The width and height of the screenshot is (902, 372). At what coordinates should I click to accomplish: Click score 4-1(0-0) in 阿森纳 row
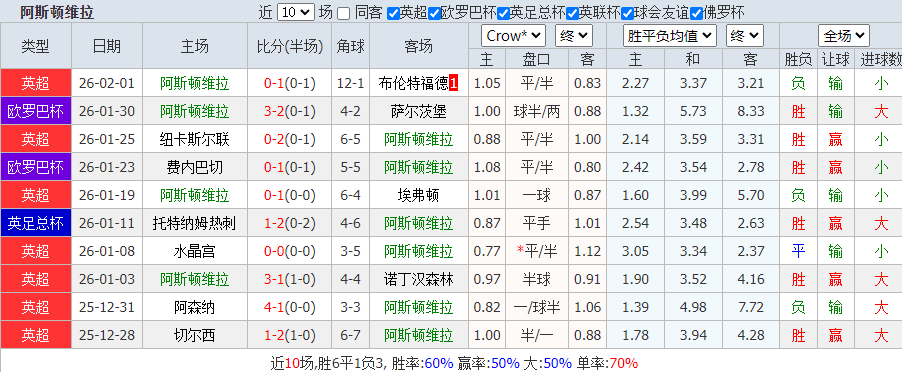[290, 307]
